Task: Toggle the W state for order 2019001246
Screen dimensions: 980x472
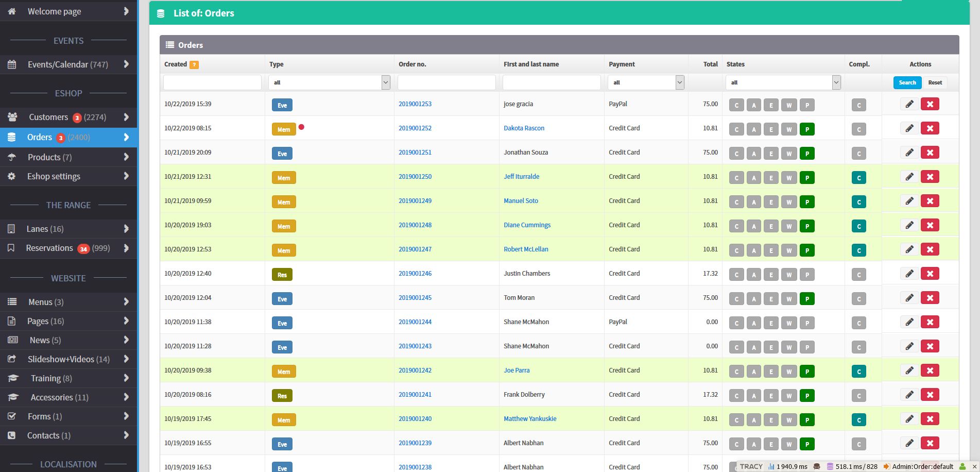Action: click(789, 275)
